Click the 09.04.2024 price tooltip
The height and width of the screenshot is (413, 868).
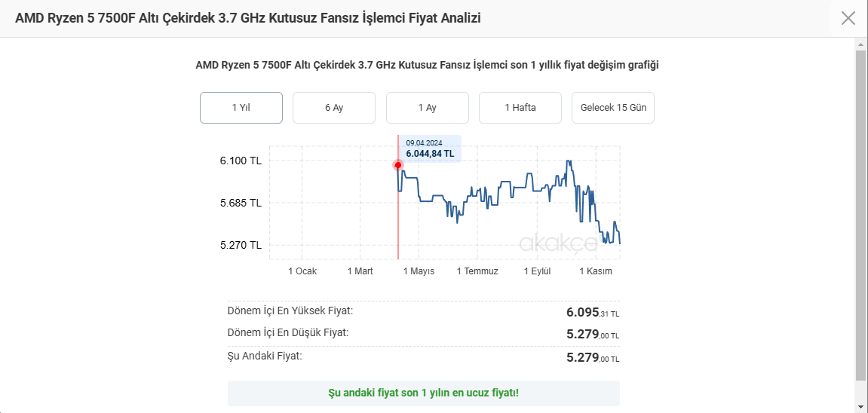(430, 148)
